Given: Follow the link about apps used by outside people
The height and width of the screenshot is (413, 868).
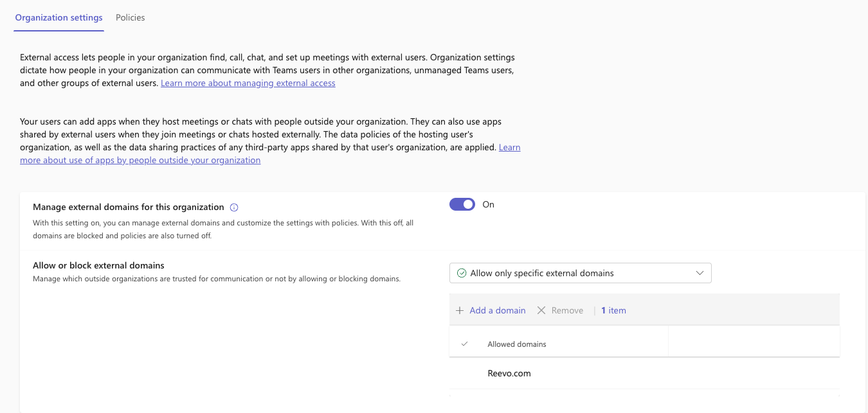Looking at the screenshot, I should [140, 161].
